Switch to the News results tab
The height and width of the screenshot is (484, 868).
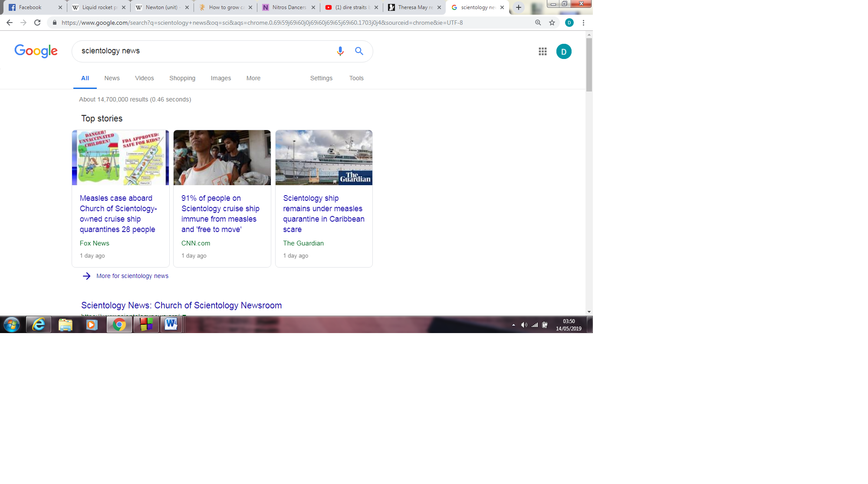pos(112,78)
